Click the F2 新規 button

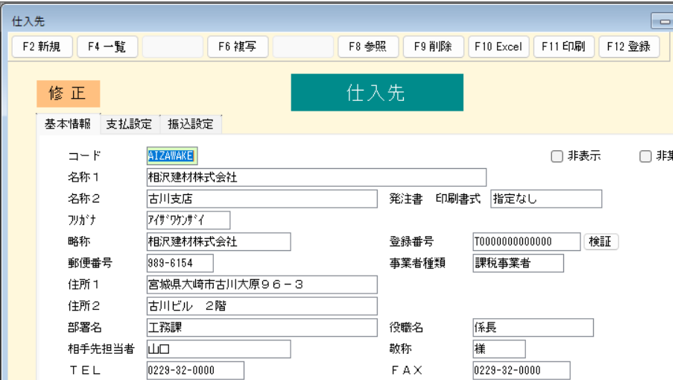(42, 47)
